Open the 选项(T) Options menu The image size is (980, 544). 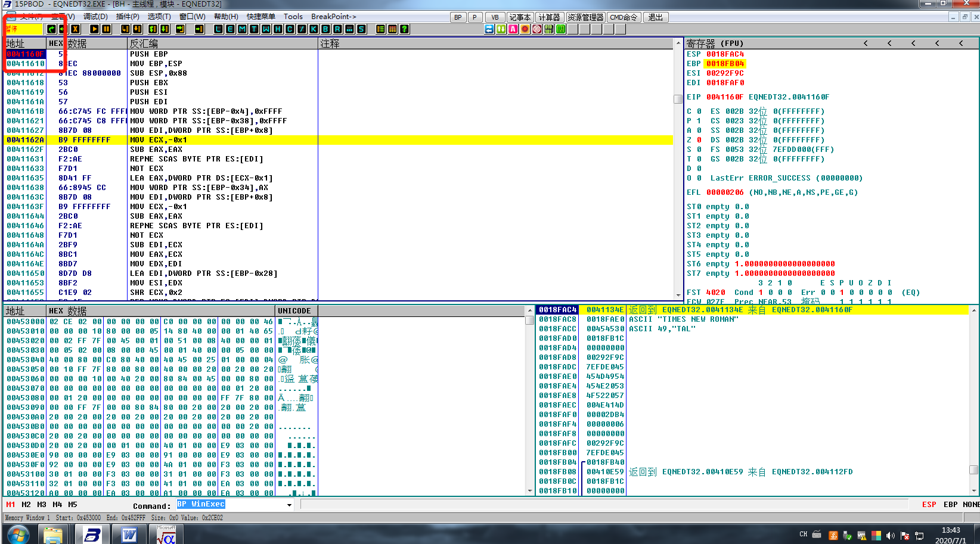[159, 17]
